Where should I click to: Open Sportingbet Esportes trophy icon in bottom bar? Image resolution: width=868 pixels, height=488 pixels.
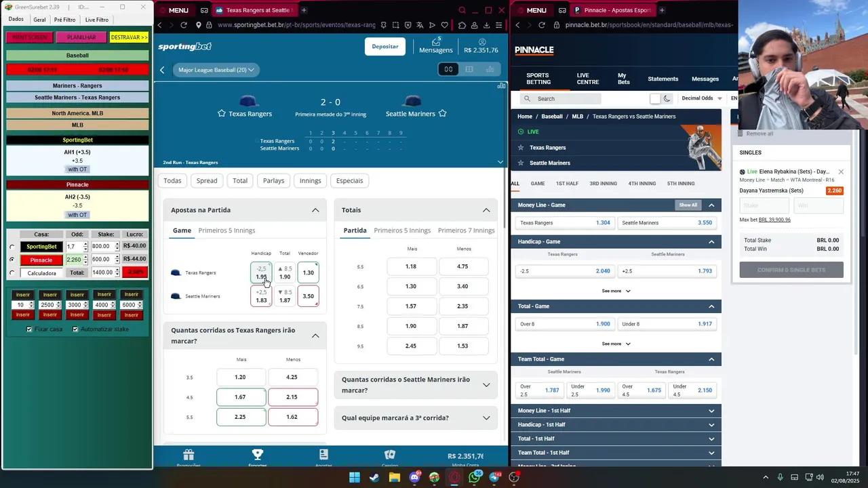(x=257, y=455)
